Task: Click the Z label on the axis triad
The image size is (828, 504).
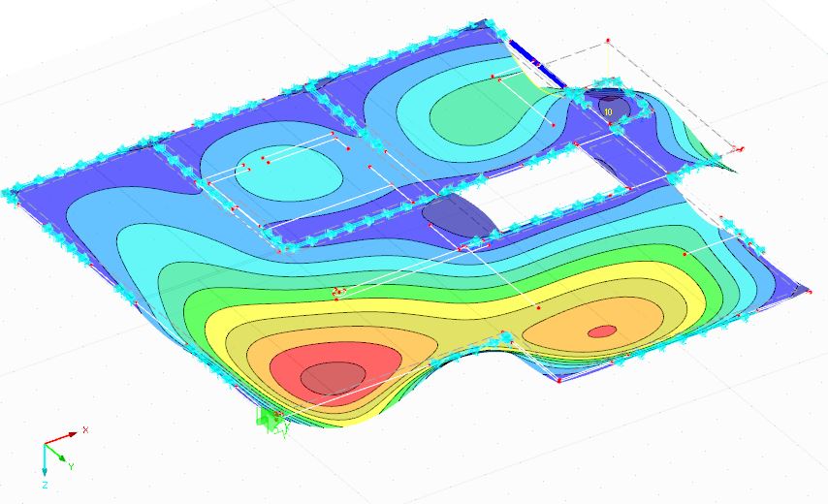Action: (45, 485)
